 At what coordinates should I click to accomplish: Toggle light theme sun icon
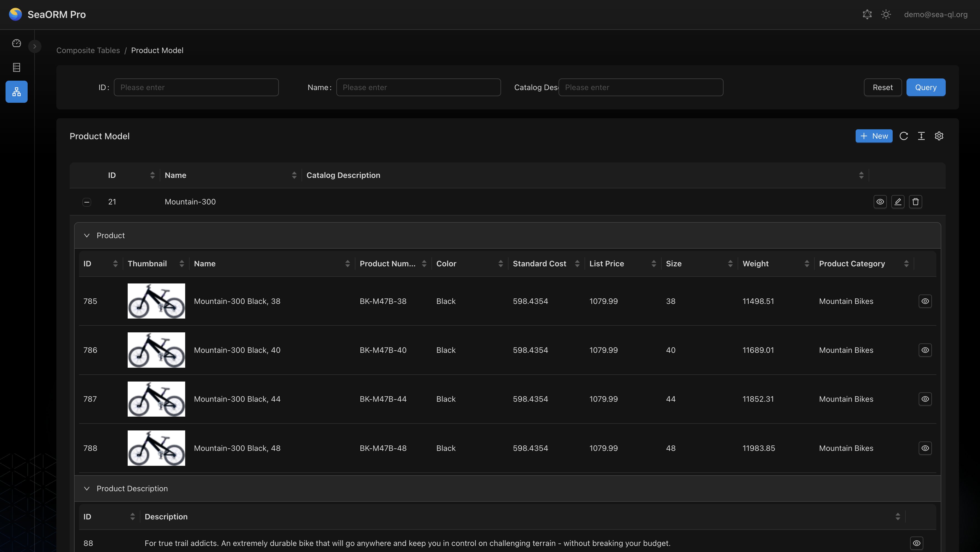click(x=886, y=14)
